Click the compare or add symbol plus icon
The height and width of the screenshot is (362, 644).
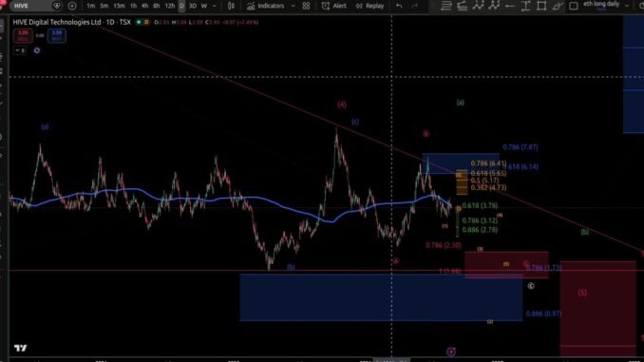(72, 6)
